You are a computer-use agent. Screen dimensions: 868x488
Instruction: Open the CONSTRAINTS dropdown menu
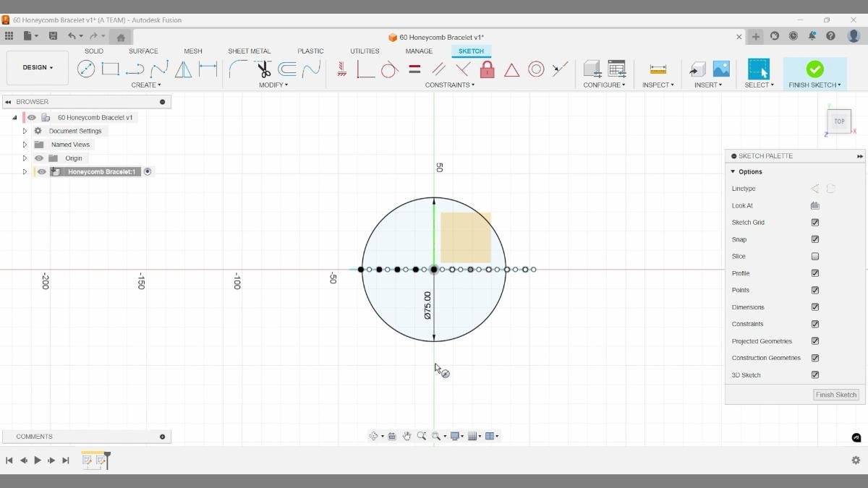[x=449, y=85]
